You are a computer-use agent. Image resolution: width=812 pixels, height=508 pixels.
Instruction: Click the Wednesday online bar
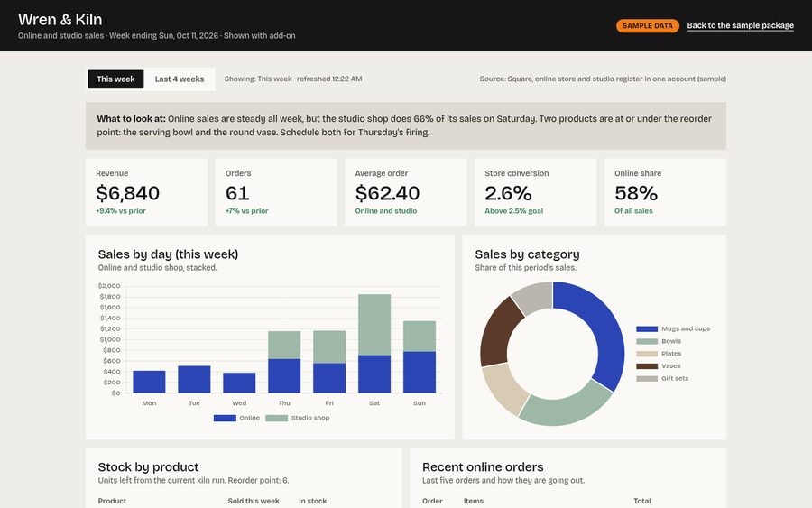point(239,383)
